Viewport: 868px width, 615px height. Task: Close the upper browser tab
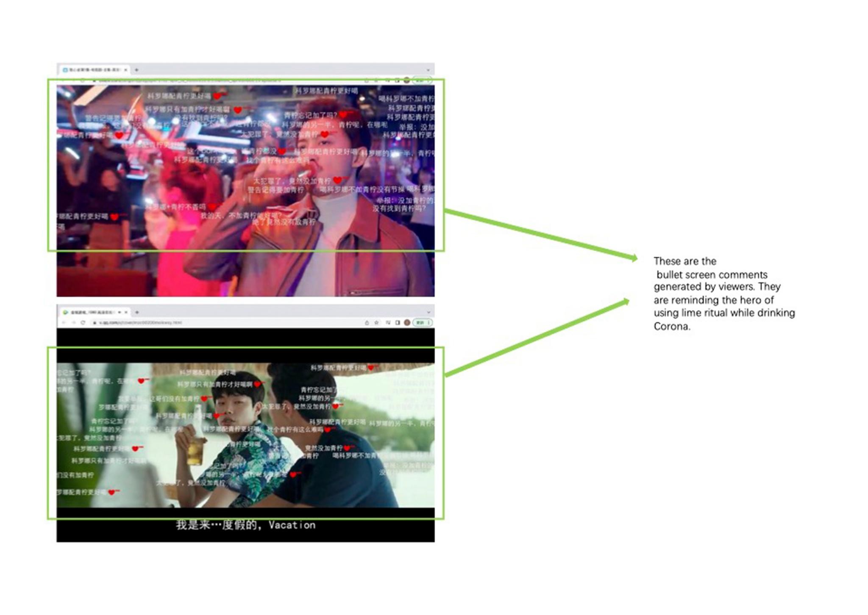126,69
